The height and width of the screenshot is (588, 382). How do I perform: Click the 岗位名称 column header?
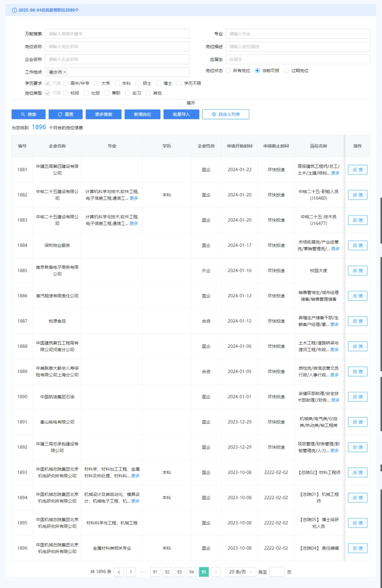(318, 146)
